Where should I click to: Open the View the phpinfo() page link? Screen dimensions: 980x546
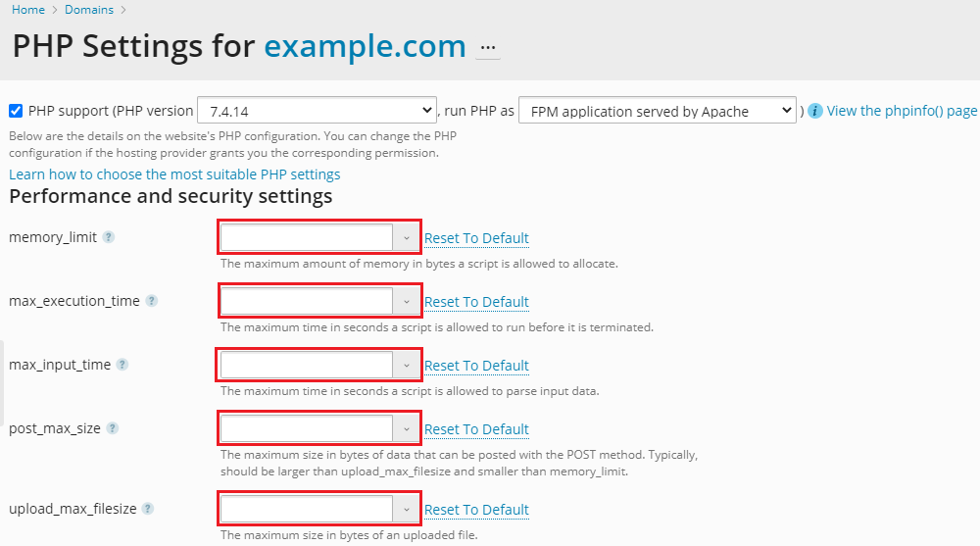[902, 111]
